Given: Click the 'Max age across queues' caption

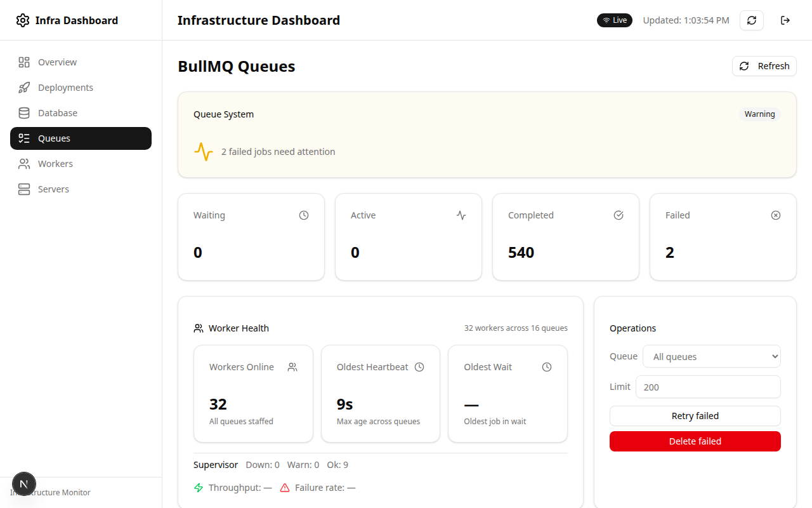Looking at the screenshot, I should coord(378,422).
